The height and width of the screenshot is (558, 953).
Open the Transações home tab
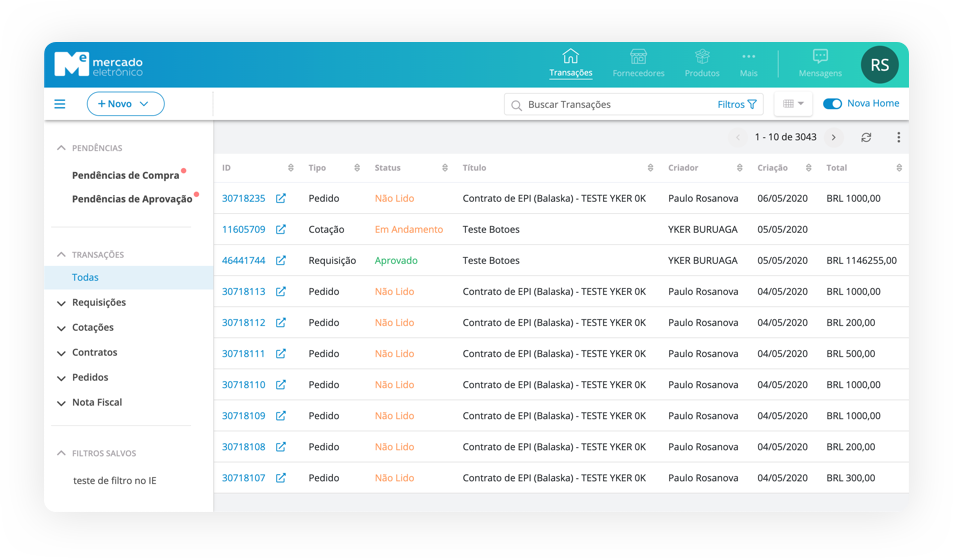pos(571,63)
